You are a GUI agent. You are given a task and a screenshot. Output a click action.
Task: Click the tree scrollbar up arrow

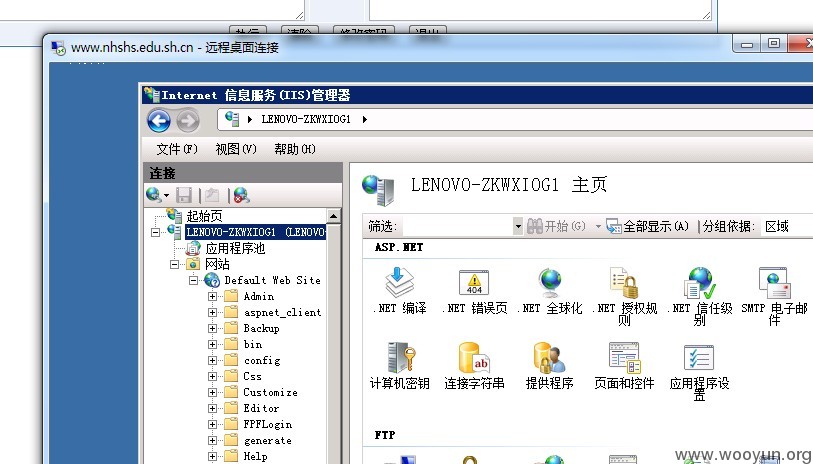click(x=333, y=216)
